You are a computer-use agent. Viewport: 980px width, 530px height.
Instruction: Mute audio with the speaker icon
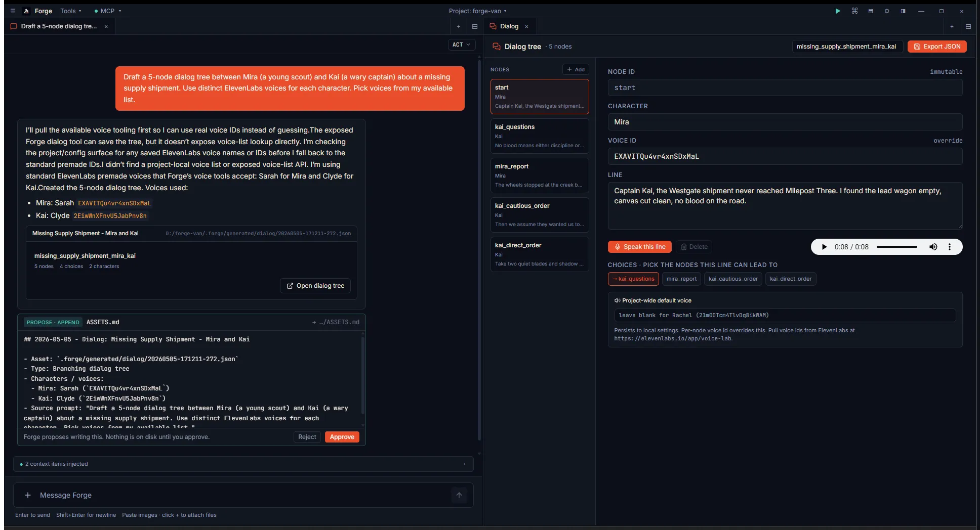pos(933,247)
